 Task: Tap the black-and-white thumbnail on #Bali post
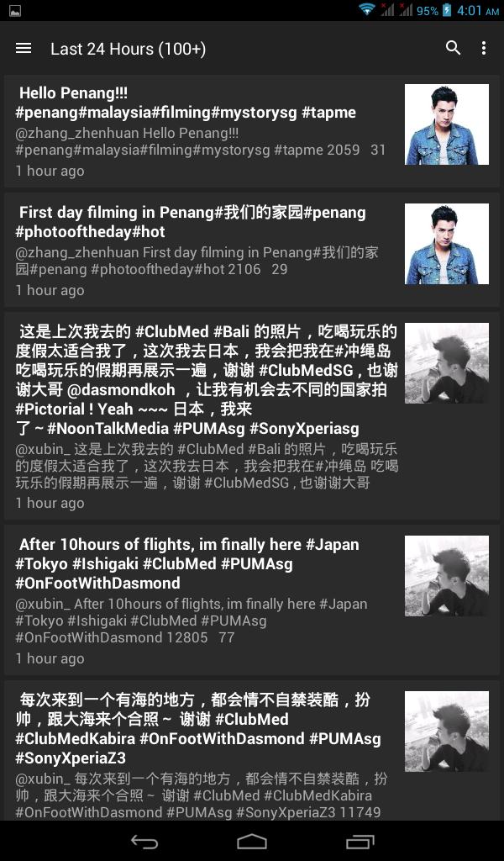coord(446,363)
